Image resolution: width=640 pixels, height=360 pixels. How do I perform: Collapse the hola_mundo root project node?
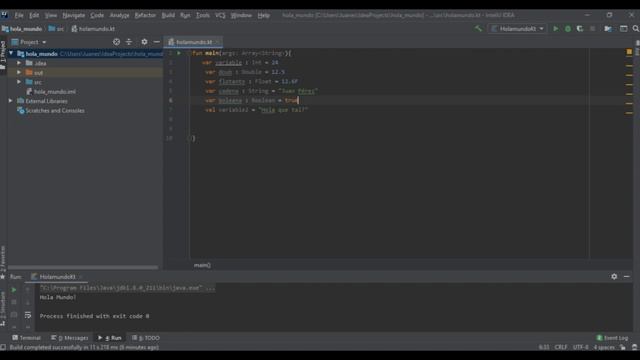click(11, 53)
